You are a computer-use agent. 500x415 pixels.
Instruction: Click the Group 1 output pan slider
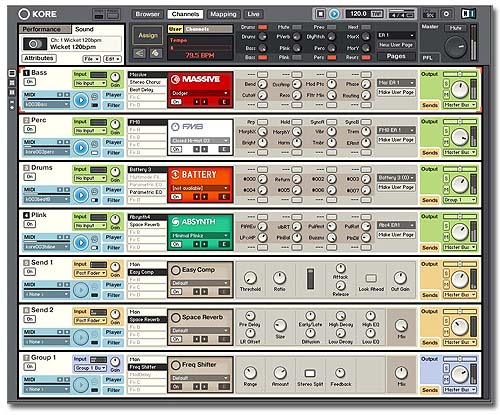pos(460,359)
